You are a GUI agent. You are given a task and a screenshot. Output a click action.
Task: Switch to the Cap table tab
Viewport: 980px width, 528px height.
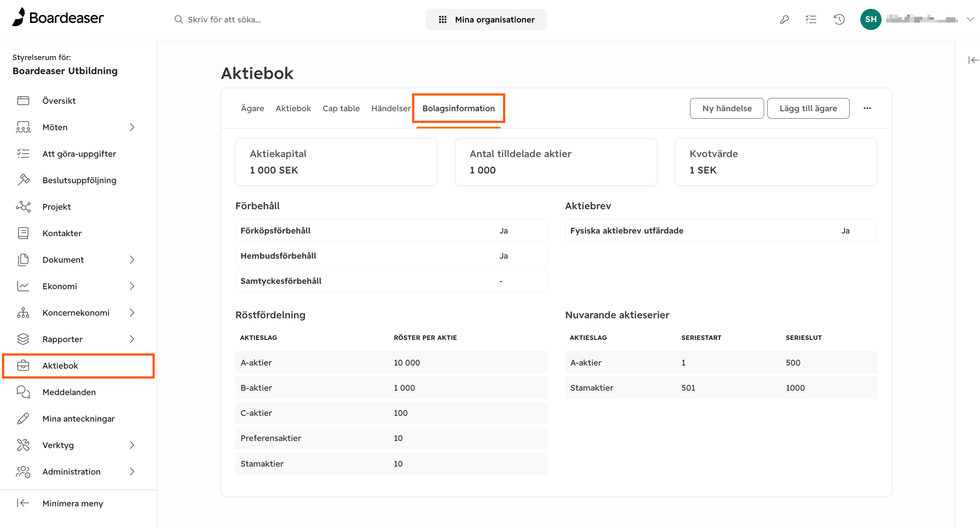point(341,109)
